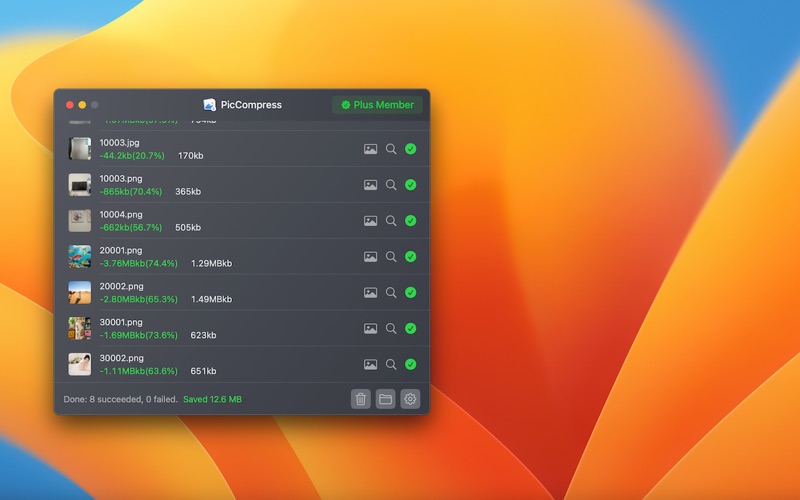Viewport: 800px width, 500px height.
Task: Click the Plus Member badge
Action: (x=377, y=105)
